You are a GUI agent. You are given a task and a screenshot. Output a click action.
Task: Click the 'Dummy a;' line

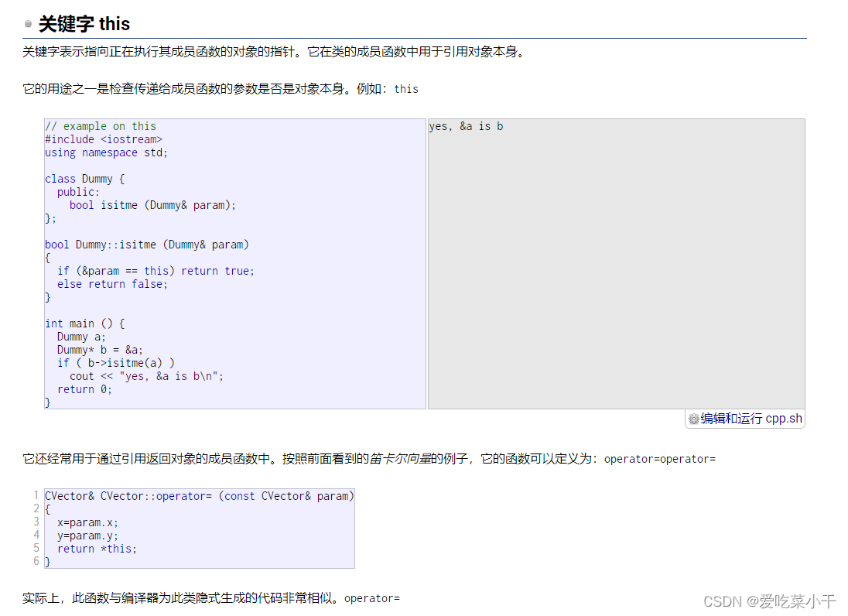[x=81, y=337]
